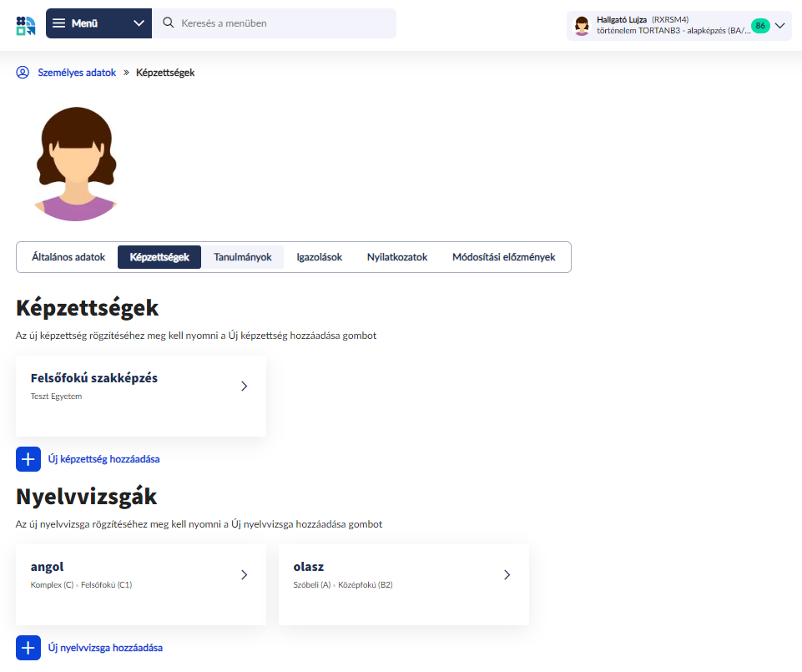Screen dimensions: 802x672
Task: Click the green 86 notification badge
Action: pyautogui.click(x=759, y=26)
